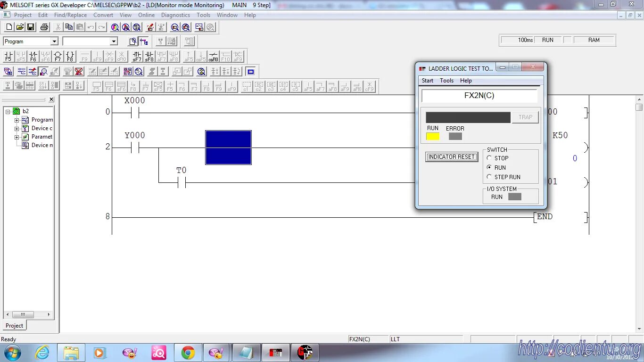Insert coil using F7 icon
644x362 pixels.
[58, 57]
